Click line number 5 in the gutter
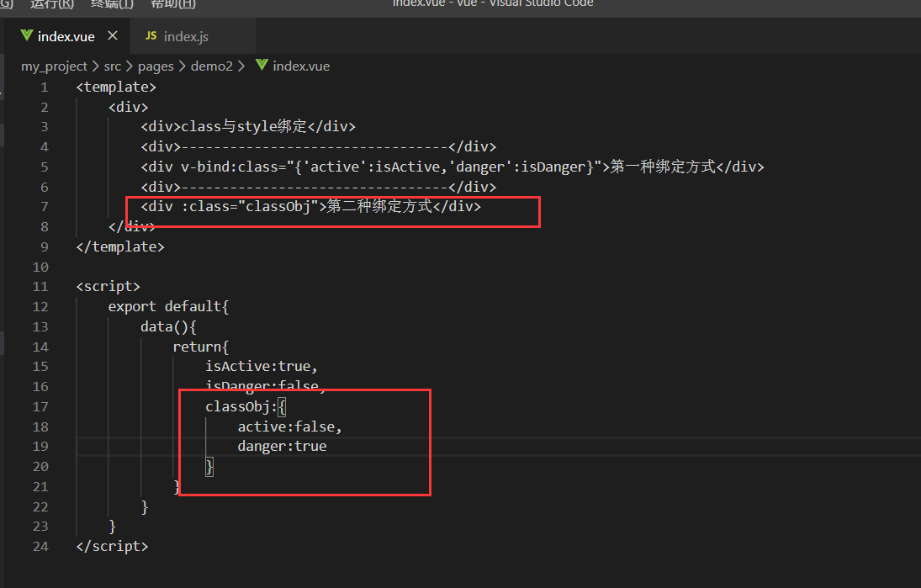 pyautogui.click(x=44, y=167)
